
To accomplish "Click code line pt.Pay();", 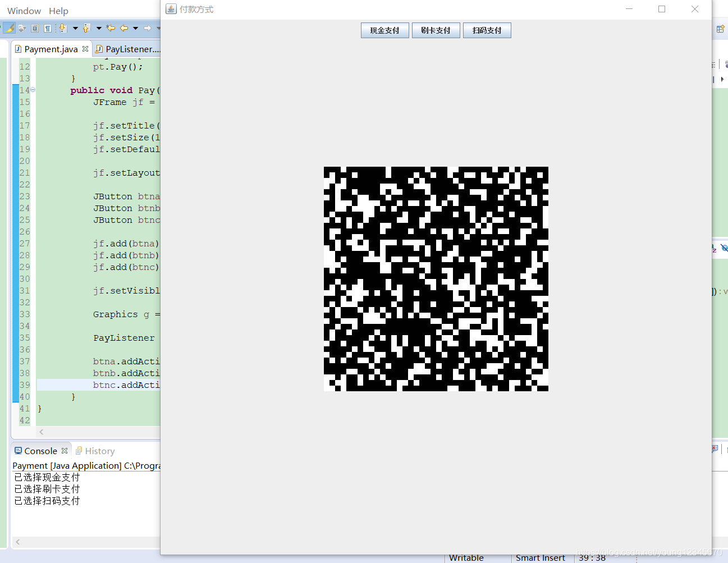I will [x=118, y=67].
